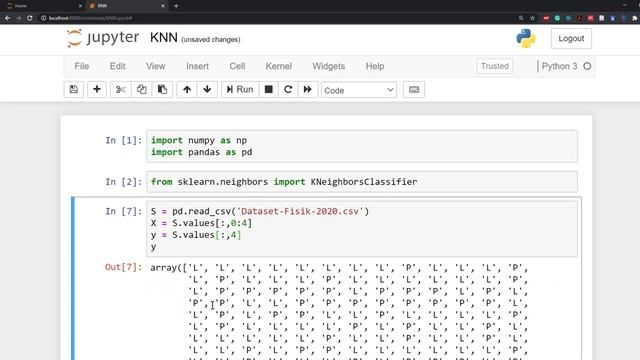Click the In [2] cell prompt
Image resolution: width=640 pixels, height=360 pixels.
point(123,182)
